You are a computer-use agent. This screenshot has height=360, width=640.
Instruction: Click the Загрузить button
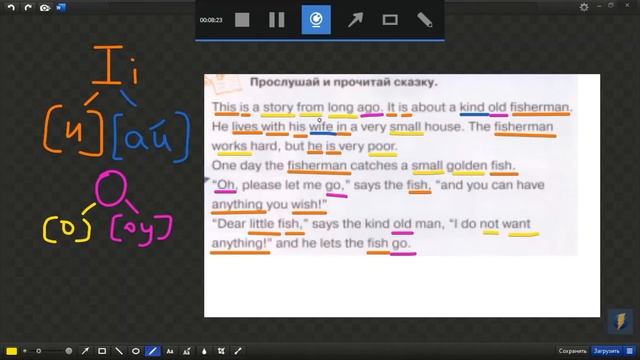(607, 351)
